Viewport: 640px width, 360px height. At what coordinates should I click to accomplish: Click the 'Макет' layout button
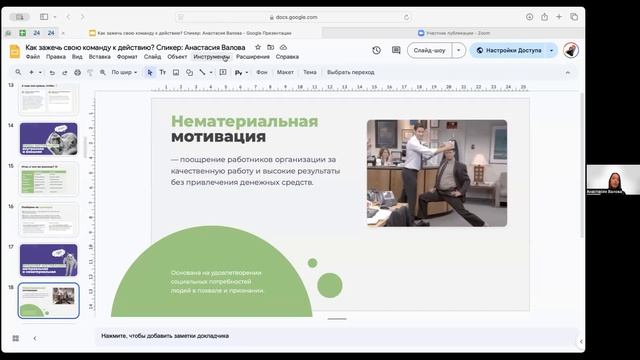click(285, 72)
